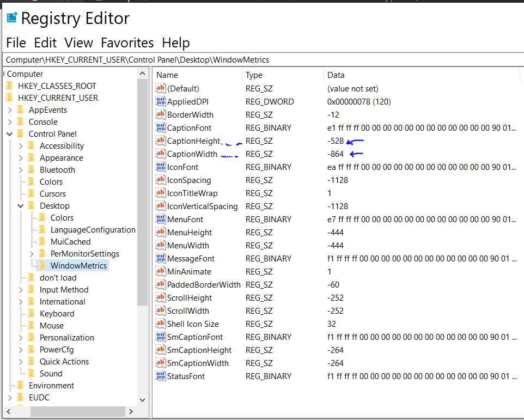The height and width of the screenshot is (420, 524).
Task: Select the IconVerticalSpacing value name
Action: (x=202, y=206)
